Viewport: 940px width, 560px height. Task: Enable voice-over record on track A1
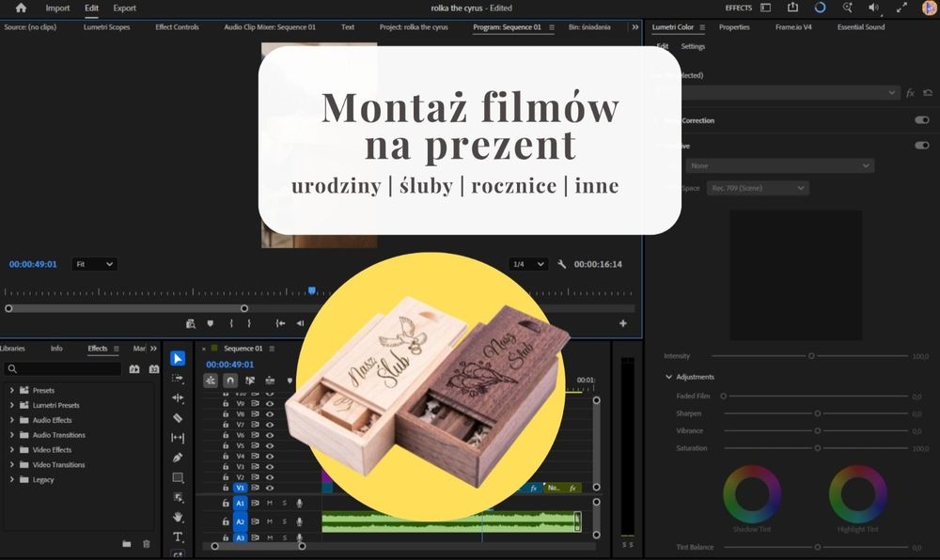click(x=299, y=503)
